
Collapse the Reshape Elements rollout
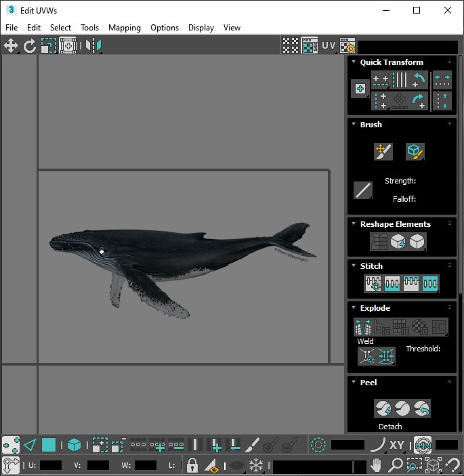pos(354,223)
